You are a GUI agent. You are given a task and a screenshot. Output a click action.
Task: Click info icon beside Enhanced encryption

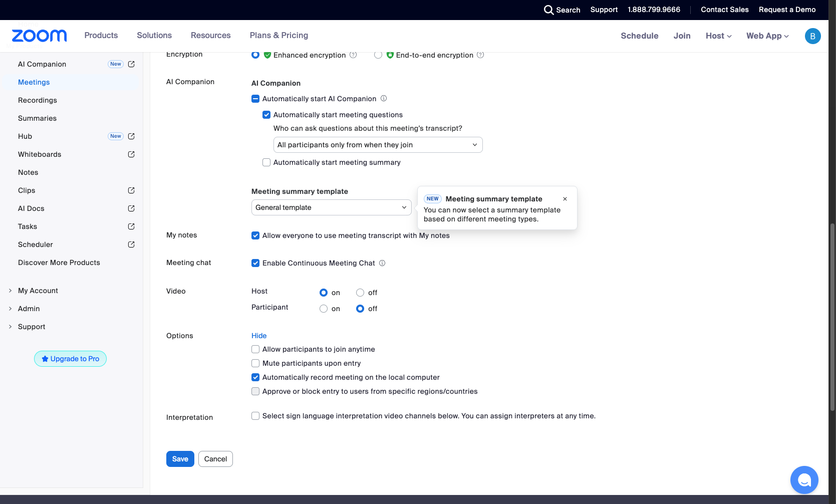[x=353, y=55]
